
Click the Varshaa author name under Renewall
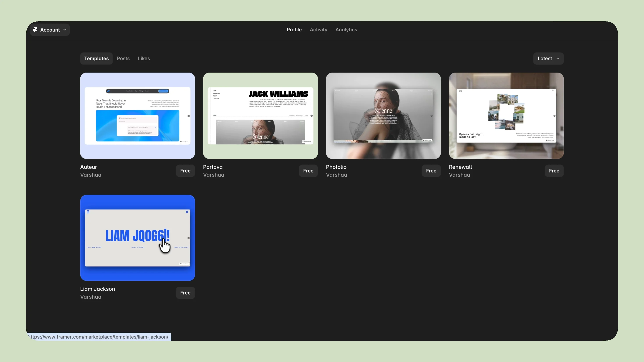pos(459,175)
